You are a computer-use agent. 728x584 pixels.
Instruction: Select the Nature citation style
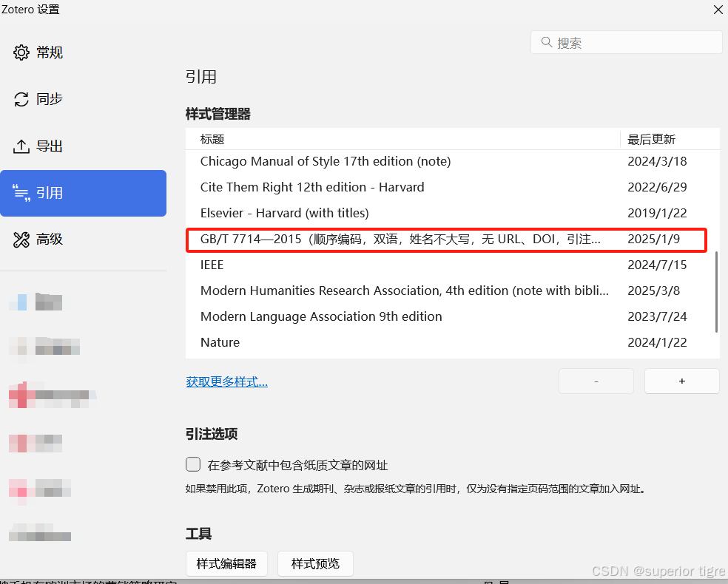coord(453,342)
